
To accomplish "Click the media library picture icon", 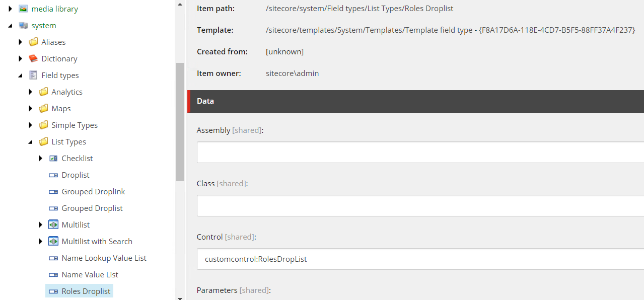I will [x=23, y=9].
